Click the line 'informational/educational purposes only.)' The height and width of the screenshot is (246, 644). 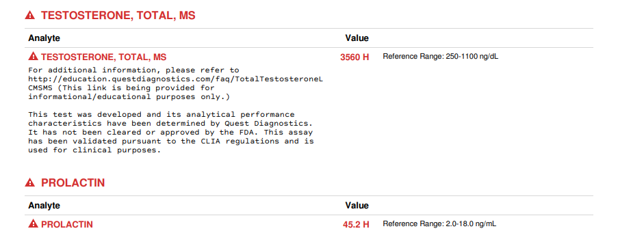(x=129, y=97)
